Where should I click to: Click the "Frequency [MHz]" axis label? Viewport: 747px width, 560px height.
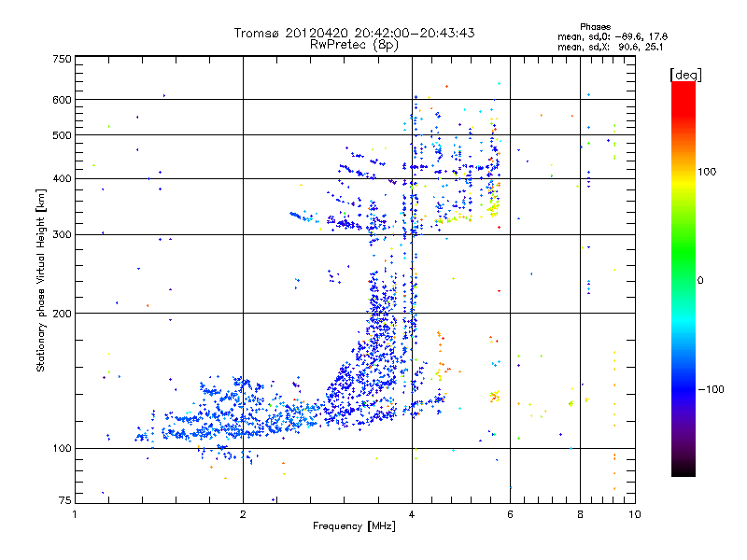(x=354, y=526)
